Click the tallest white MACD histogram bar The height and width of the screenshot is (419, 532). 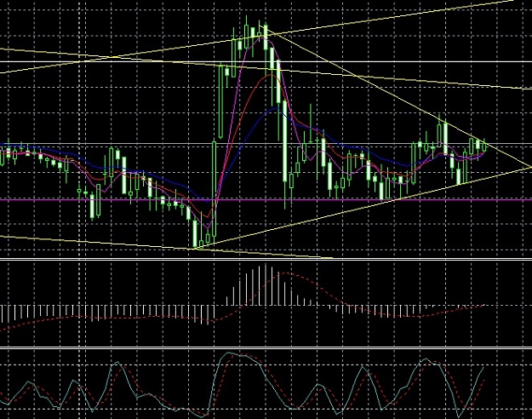266,284
